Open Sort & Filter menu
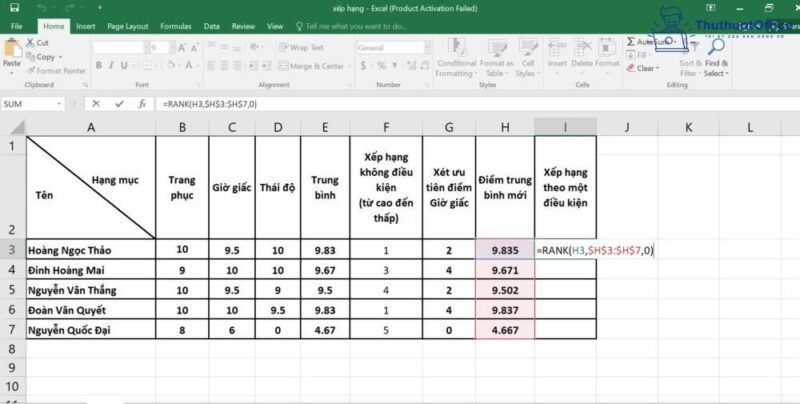The height and width of the screenshot is (404, 800). click(x=690, y=57)
